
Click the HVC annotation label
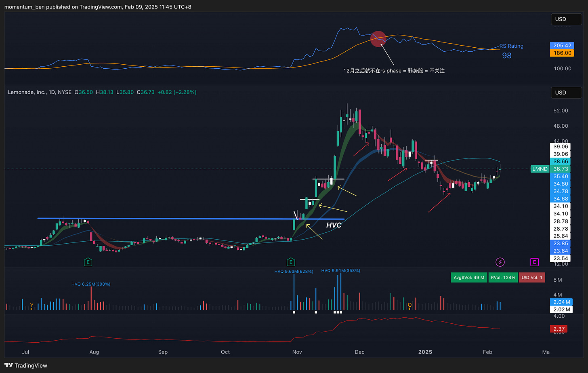coord(334,225)
